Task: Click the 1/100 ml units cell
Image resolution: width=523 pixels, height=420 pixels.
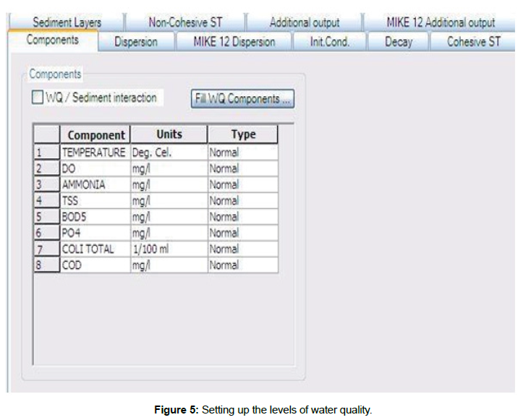Action: pos(168,249)
